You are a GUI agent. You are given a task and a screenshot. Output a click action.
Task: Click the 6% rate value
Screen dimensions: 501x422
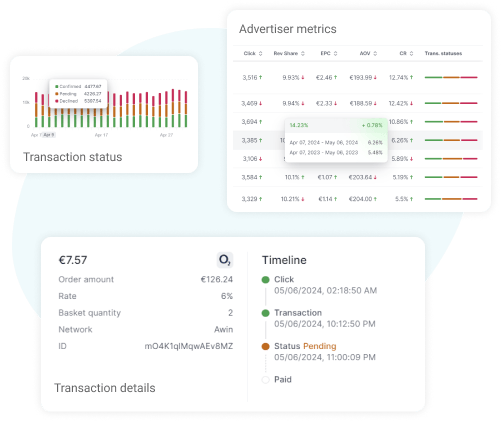(x=227, y=296)
